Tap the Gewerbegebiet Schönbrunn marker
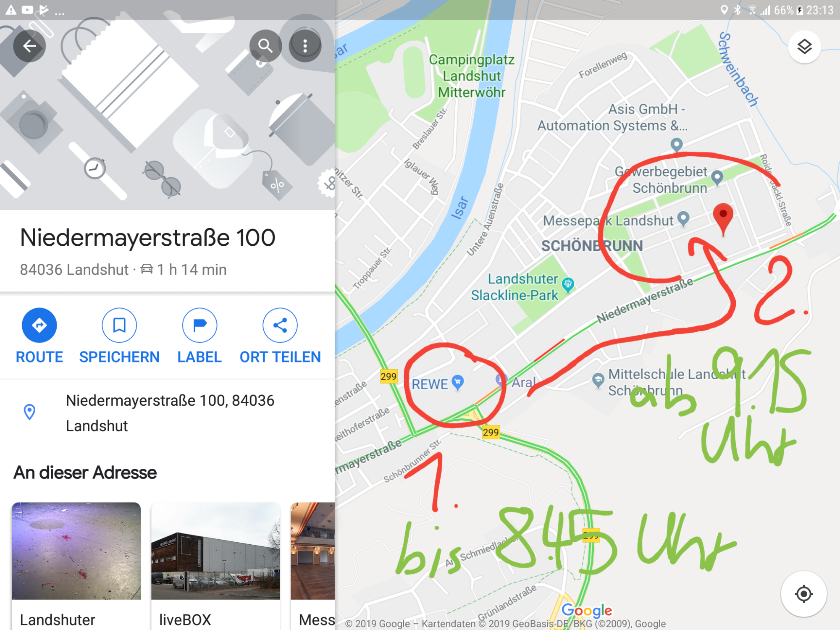 717,178
